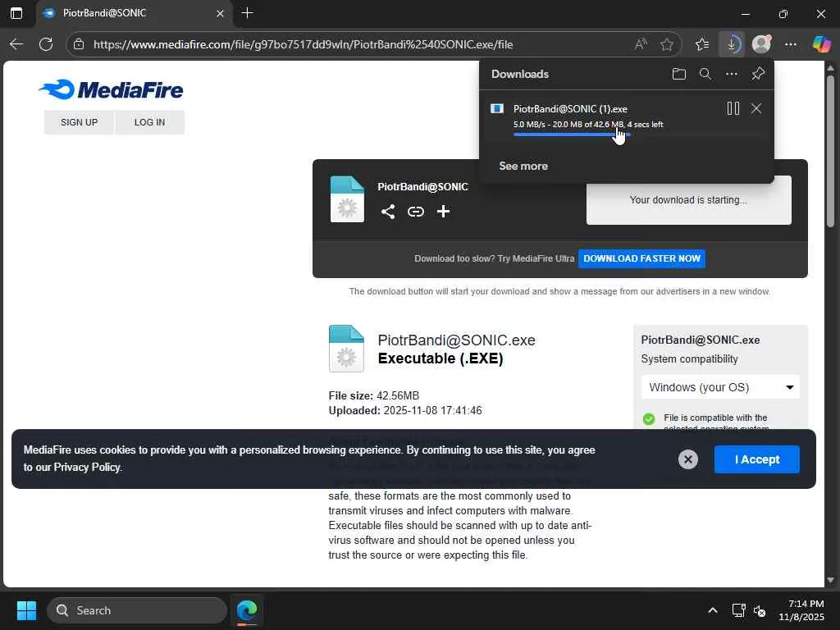Click the green compatibility checkmark icon
The image size is (840, 630).
[x=648, y=419]
